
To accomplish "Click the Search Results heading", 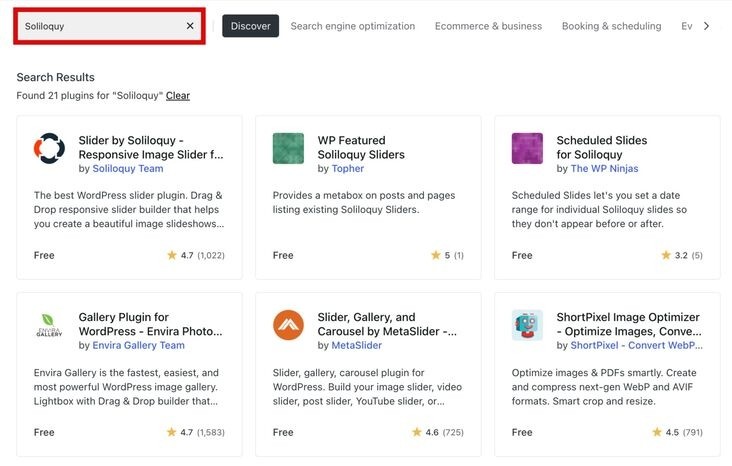I will (56, 77).
